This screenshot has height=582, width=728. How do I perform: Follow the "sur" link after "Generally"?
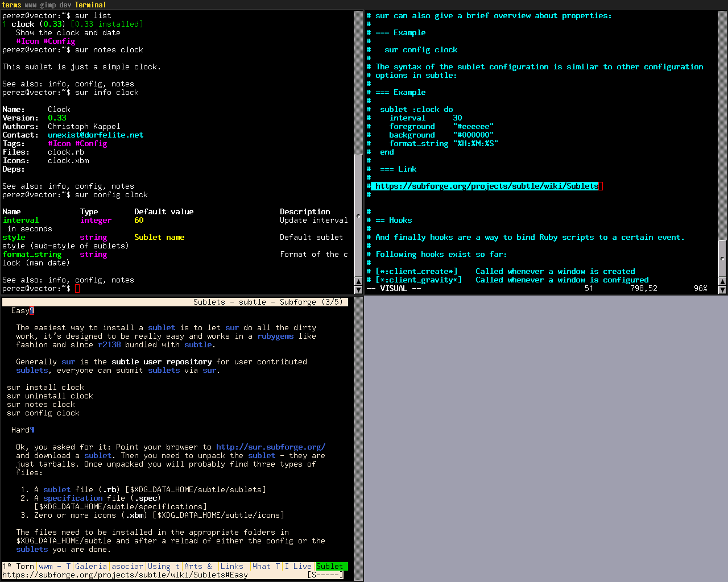tap(68, 362)
